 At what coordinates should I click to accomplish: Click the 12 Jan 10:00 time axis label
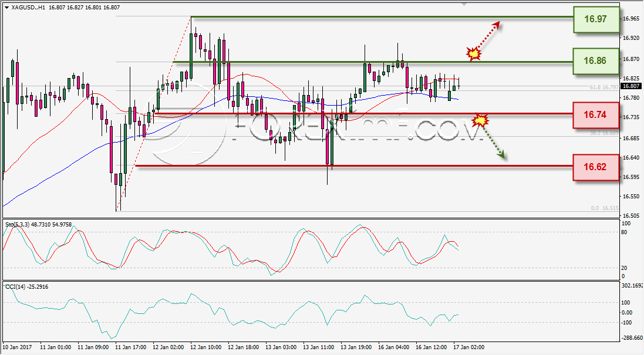pos(206,347)
